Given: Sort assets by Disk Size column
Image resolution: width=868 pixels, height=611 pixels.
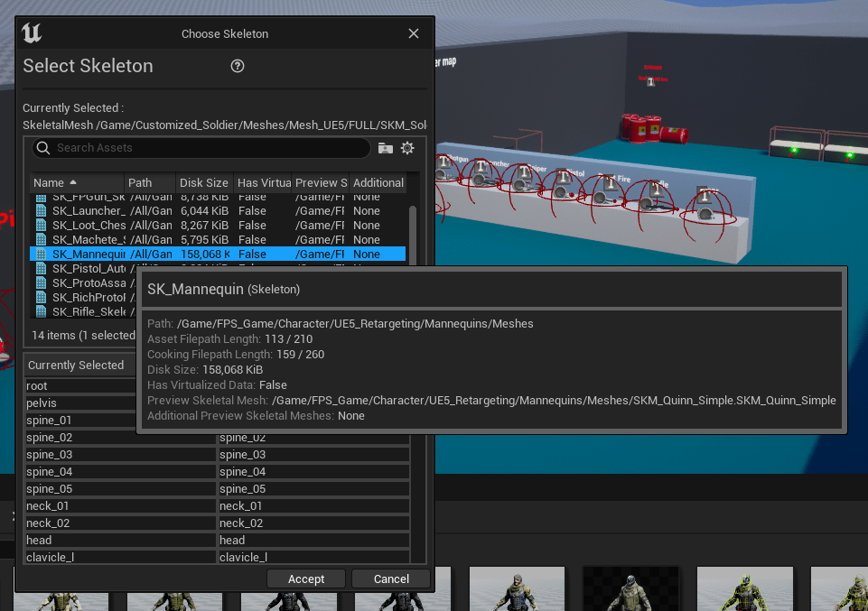Looking at the screenshot, I should [x=203, y=183].
